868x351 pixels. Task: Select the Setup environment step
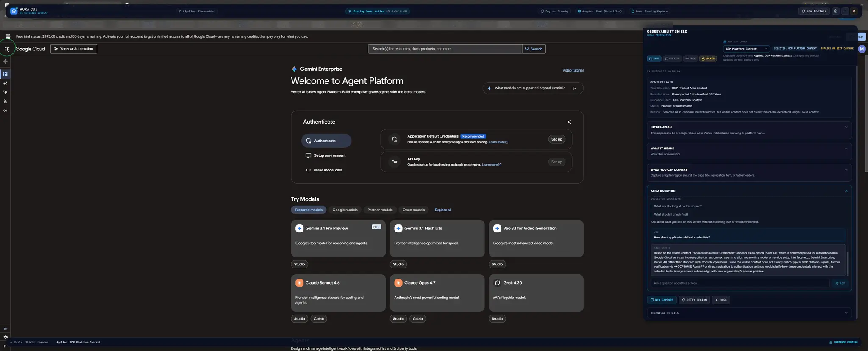click(x=326, y=155)
